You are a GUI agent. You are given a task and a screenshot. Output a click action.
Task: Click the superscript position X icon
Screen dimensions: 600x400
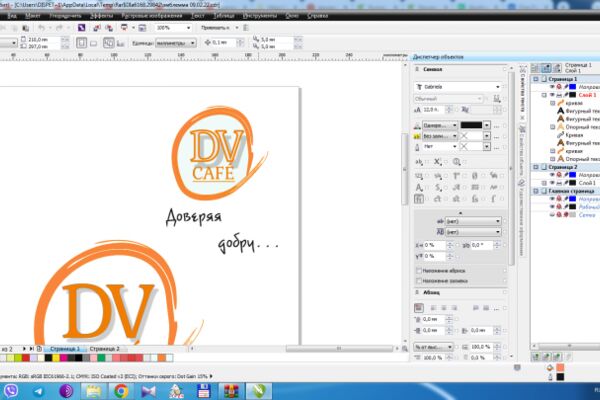(x=437, y=162)
